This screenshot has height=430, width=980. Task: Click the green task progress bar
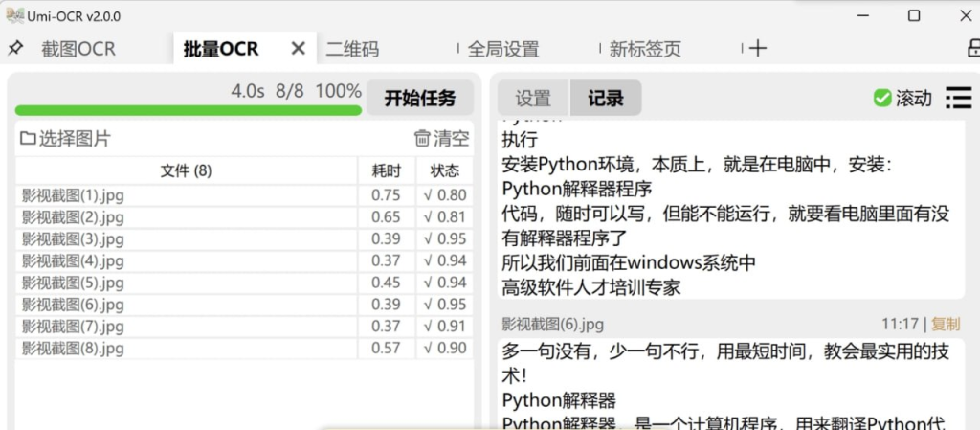[x=188, y=110]
